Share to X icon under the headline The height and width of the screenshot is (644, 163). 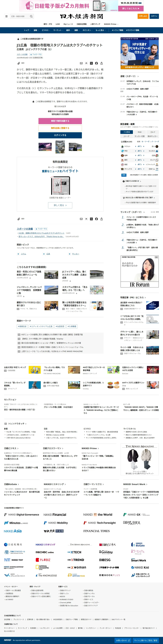pos(91,63)
